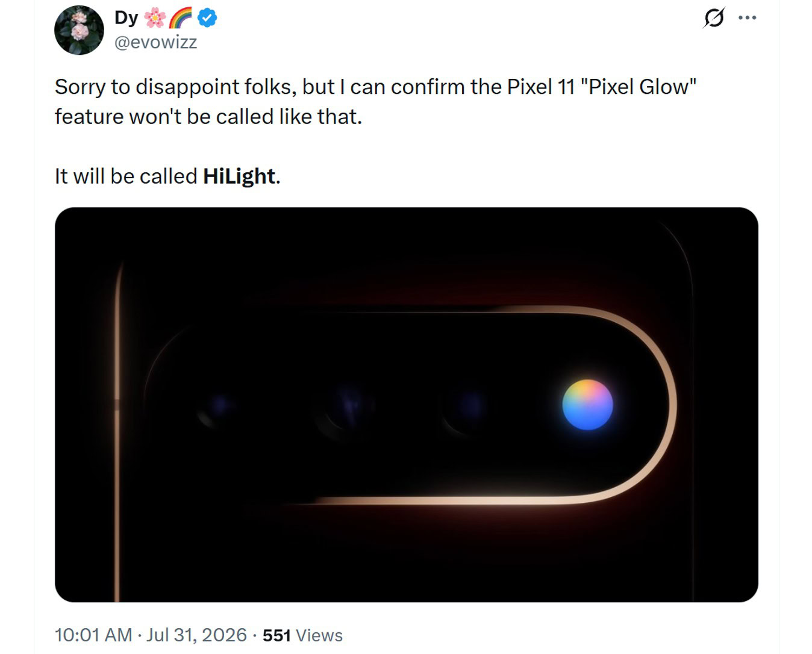Click the camera lens left of the orb

[469, 405]
